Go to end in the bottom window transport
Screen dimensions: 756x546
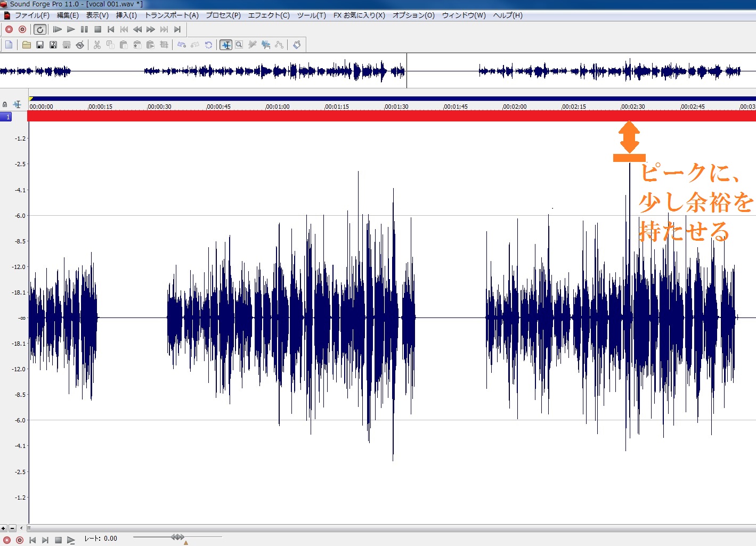(x=45, y=540)
